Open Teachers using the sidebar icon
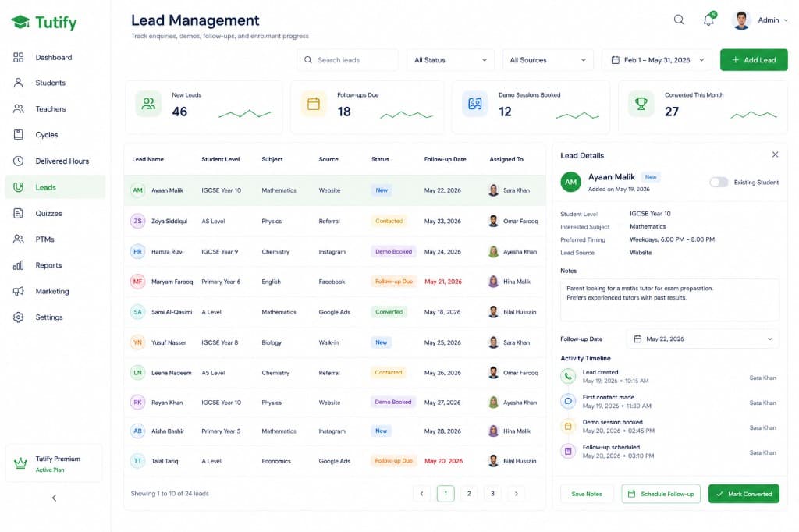 (19, 108)
